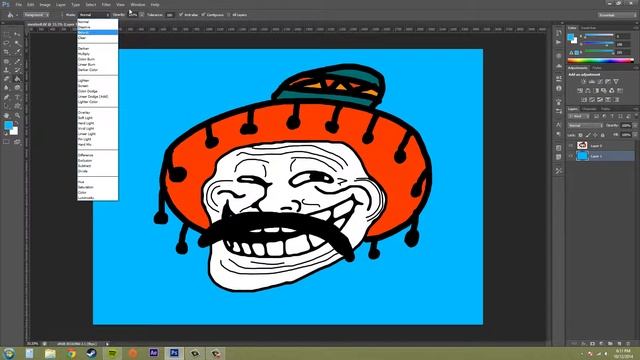The height and width of the screenshot is (360, 640).
Task: Select the Paint Bucket tool in toolbox
Action: (18, 79)
